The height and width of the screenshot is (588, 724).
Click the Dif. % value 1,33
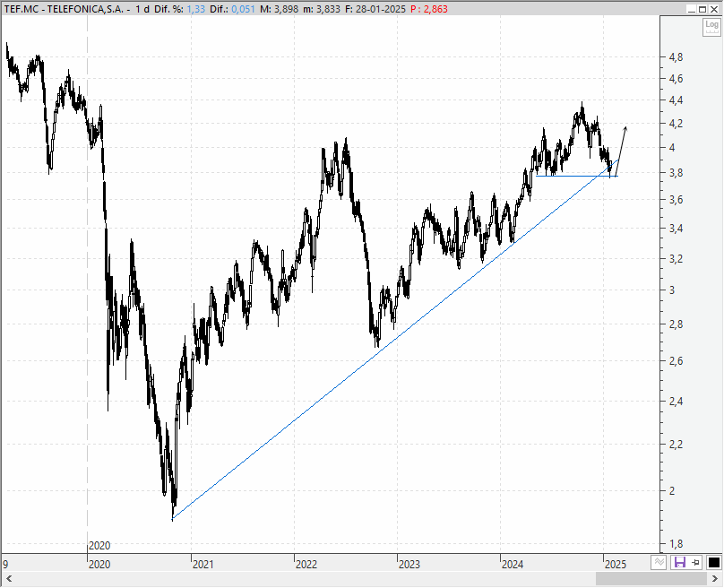195,9
